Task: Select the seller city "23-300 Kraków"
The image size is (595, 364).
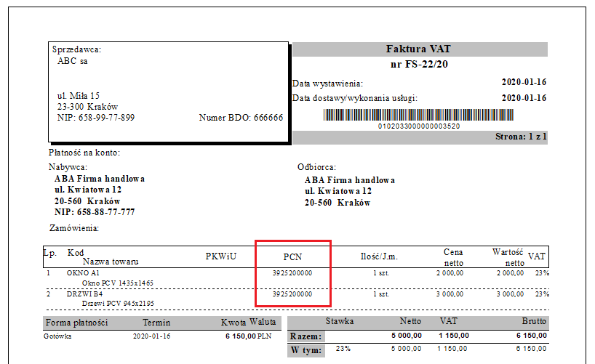Action: tap(88, 107)
